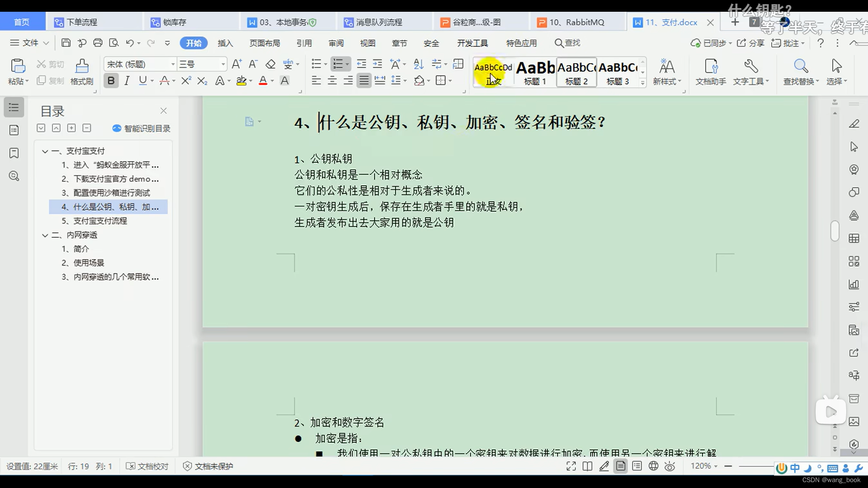Click the zoom slider track in status bar
868x488 pixels.
(757, 466)
